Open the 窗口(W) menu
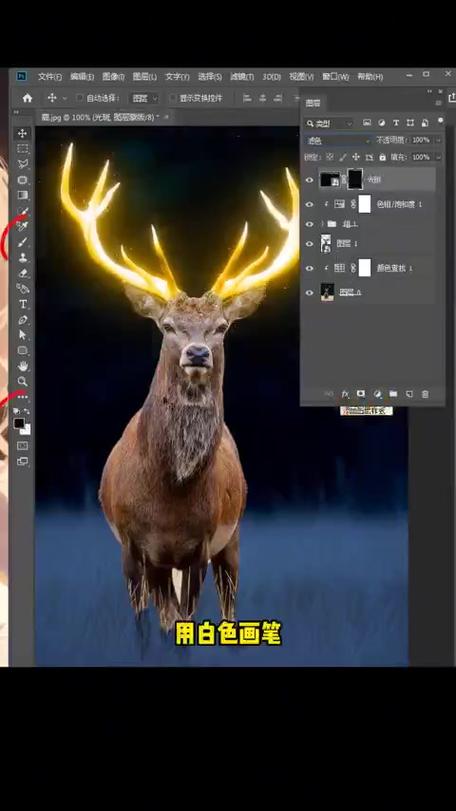456x811 pixels. (x=336, y=77)
